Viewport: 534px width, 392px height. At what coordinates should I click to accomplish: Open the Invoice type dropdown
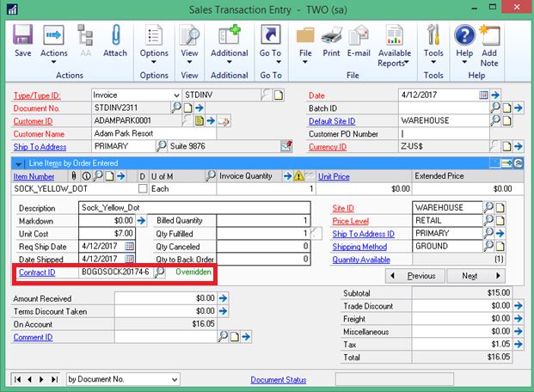click(176, 95)
